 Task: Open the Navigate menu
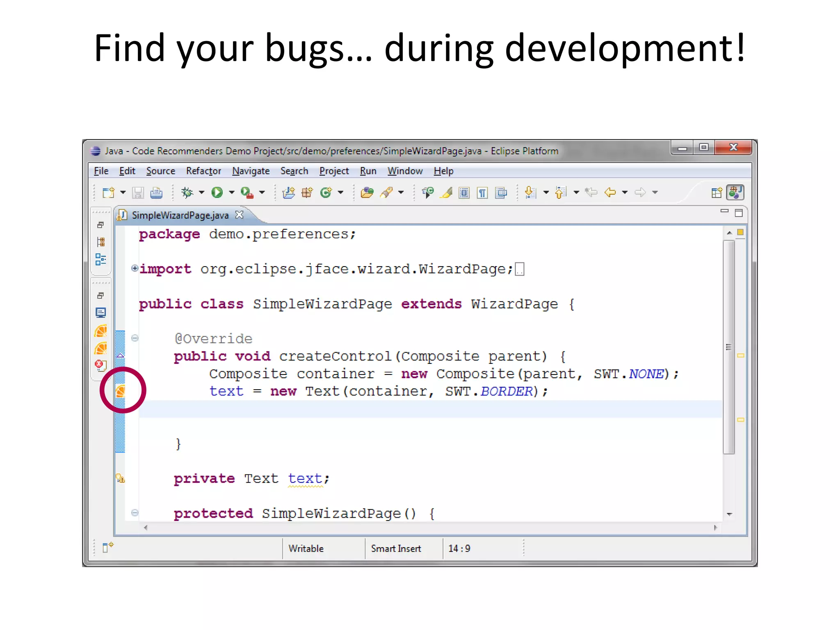251,171
